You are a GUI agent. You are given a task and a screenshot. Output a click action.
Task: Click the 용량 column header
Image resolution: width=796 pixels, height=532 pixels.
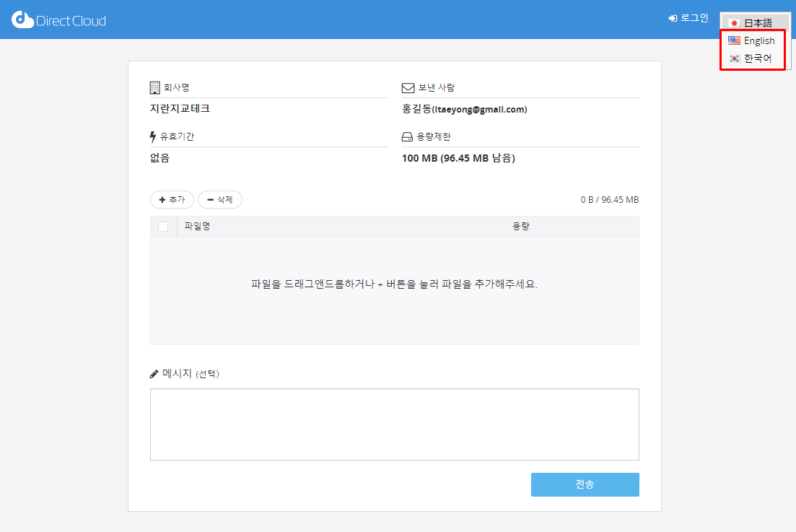pos(521,227)
